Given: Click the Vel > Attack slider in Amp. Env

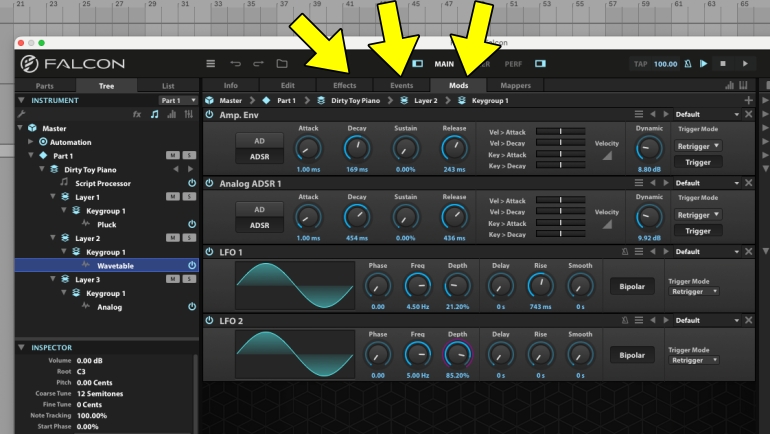Looking at the screenshot, I should (560, 132).
